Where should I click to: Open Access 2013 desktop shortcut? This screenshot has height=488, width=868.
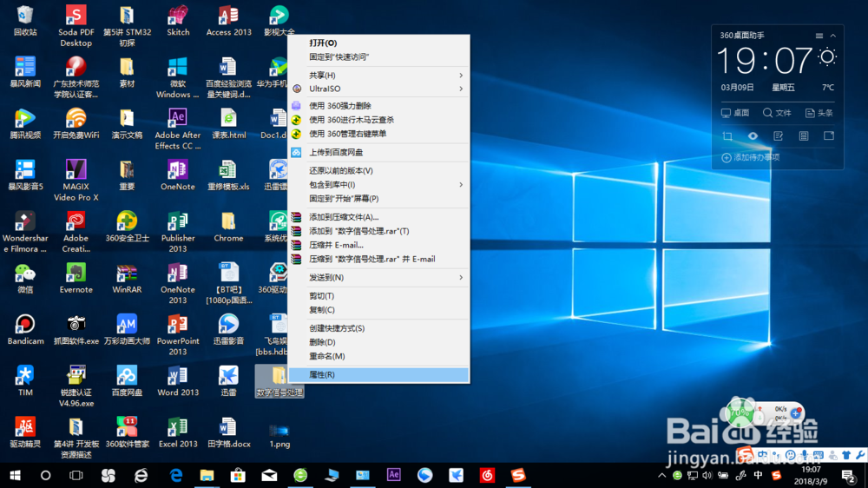point(228,21)
